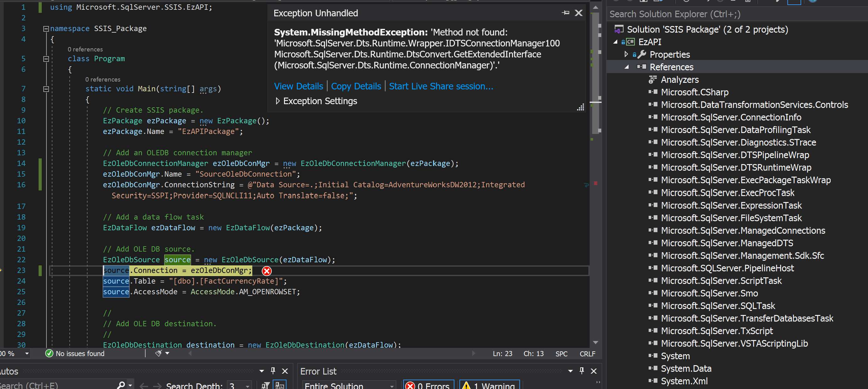Open the Analyzers node in References
The width and height of the screenshot is (868, 389).
point(679,80)
